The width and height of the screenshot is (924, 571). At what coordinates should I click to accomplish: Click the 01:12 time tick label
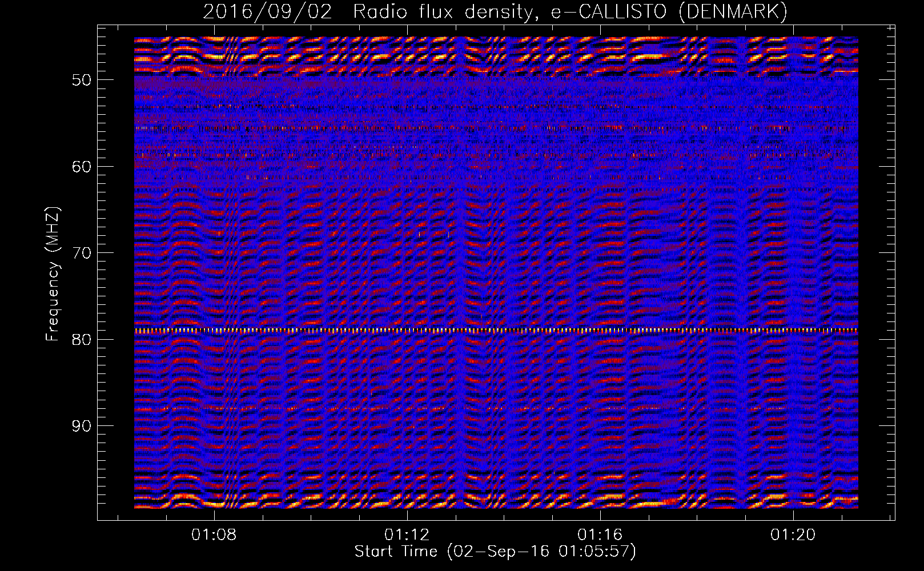point(407,535)
